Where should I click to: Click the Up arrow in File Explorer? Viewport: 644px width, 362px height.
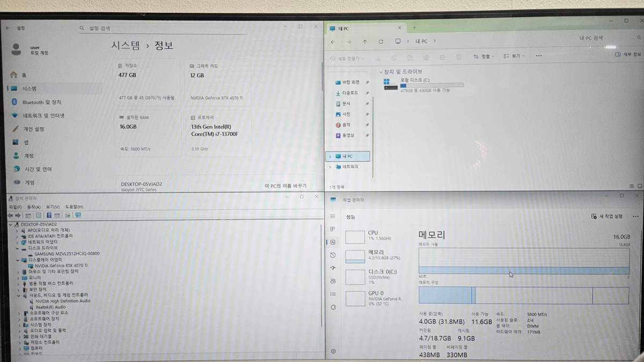(365, 41)
